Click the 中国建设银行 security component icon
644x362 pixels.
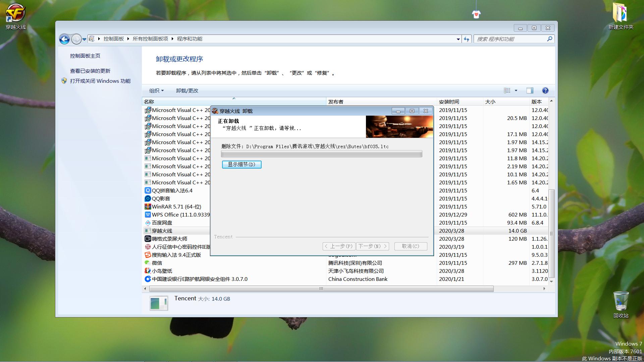[x=148, y=279]
